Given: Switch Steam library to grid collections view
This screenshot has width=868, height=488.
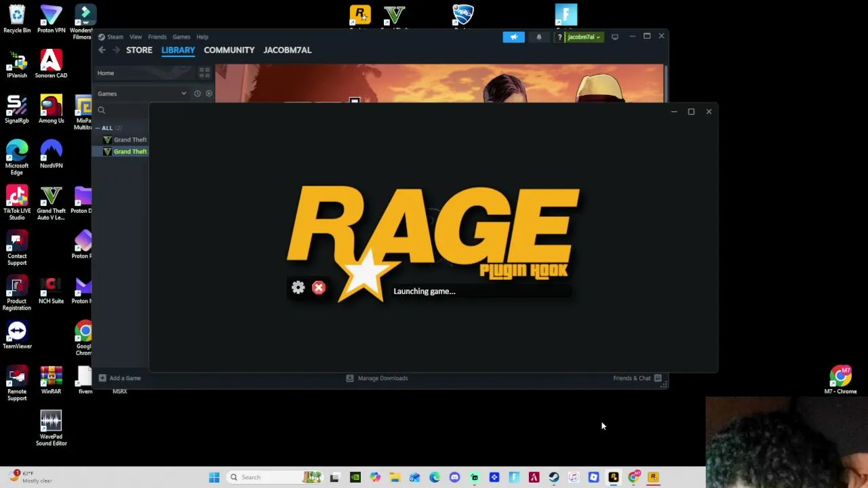Looking at the screenshot, I should pyautogui.click(x=204, y=73).
